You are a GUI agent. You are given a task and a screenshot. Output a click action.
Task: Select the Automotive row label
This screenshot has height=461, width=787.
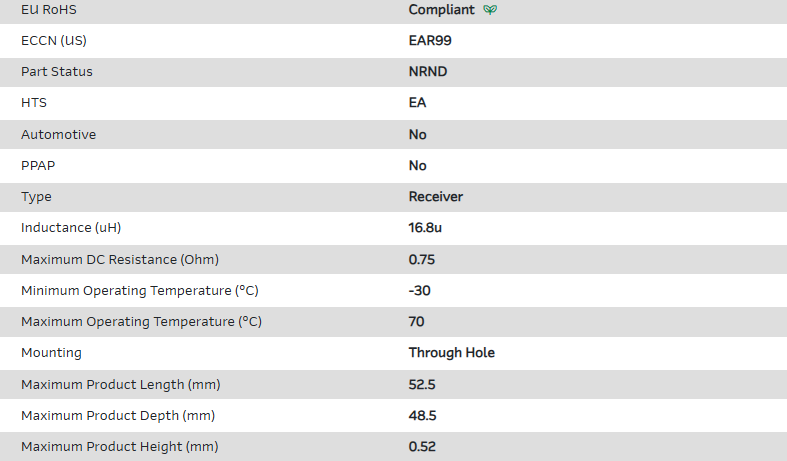(x=59, y=134)
